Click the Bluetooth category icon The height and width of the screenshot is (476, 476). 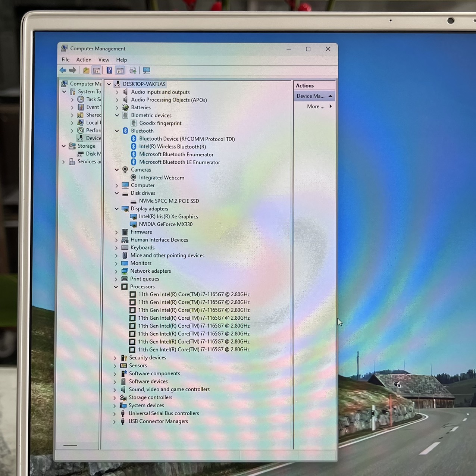(125, 131)
